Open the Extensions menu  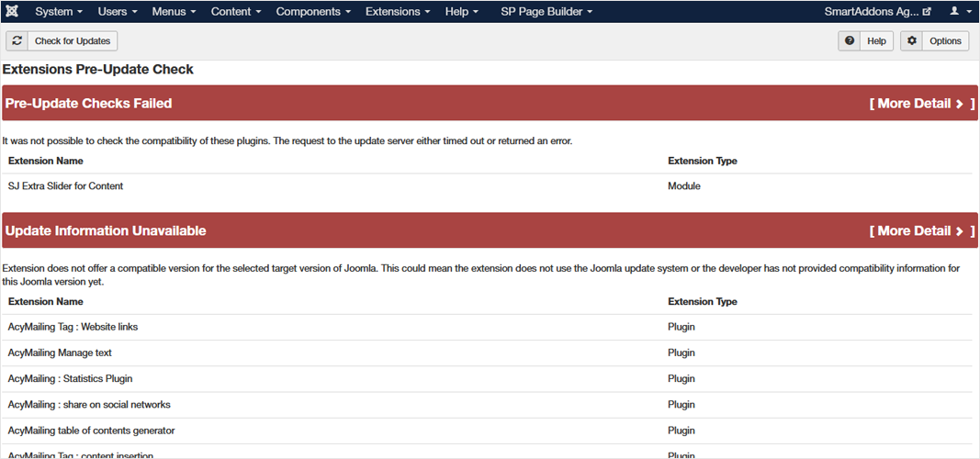tap(398, 11)
